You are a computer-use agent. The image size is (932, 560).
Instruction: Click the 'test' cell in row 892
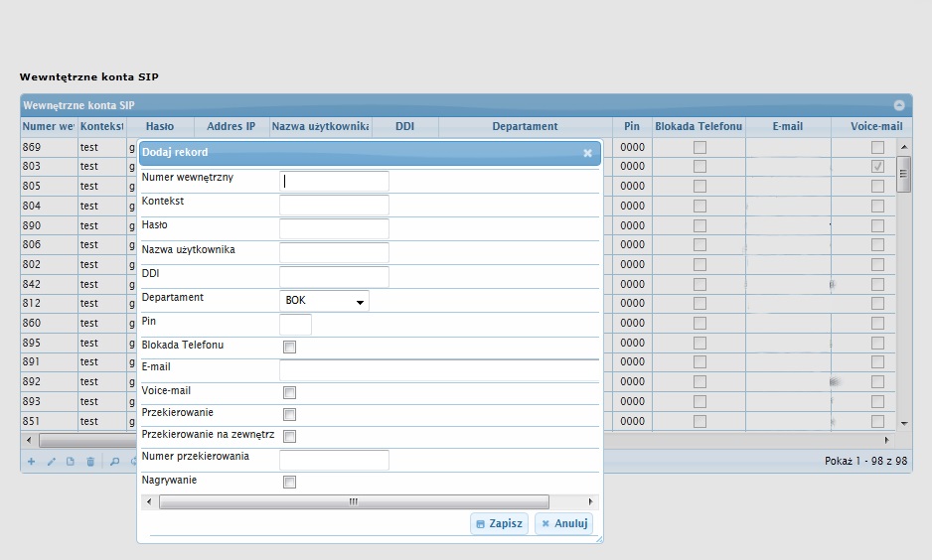click(101, 382)
